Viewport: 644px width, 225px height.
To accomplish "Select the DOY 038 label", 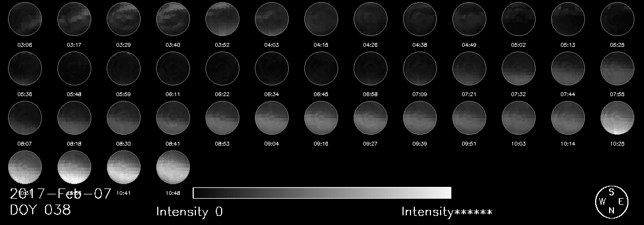I will (40, 210).
